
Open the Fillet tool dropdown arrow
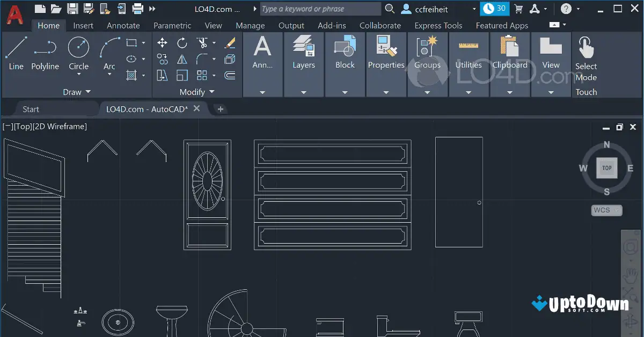[x=214, y=59]
